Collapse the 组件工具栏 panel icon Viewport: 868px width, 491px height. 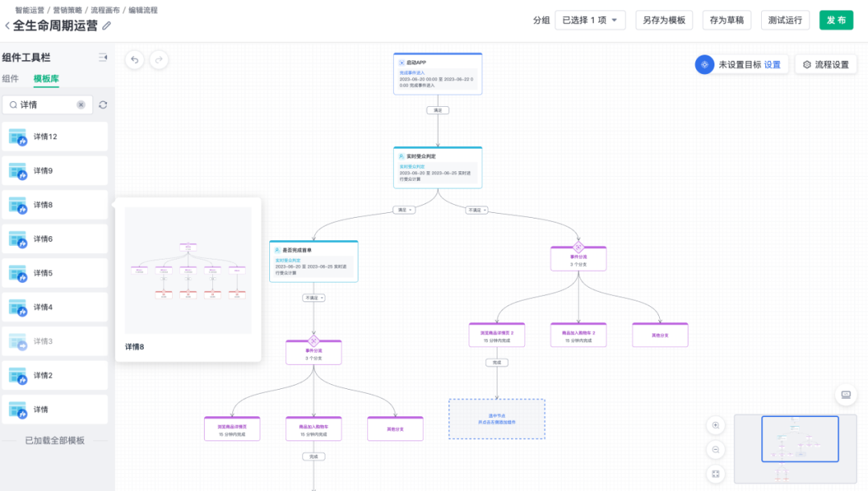coord(103,57)
